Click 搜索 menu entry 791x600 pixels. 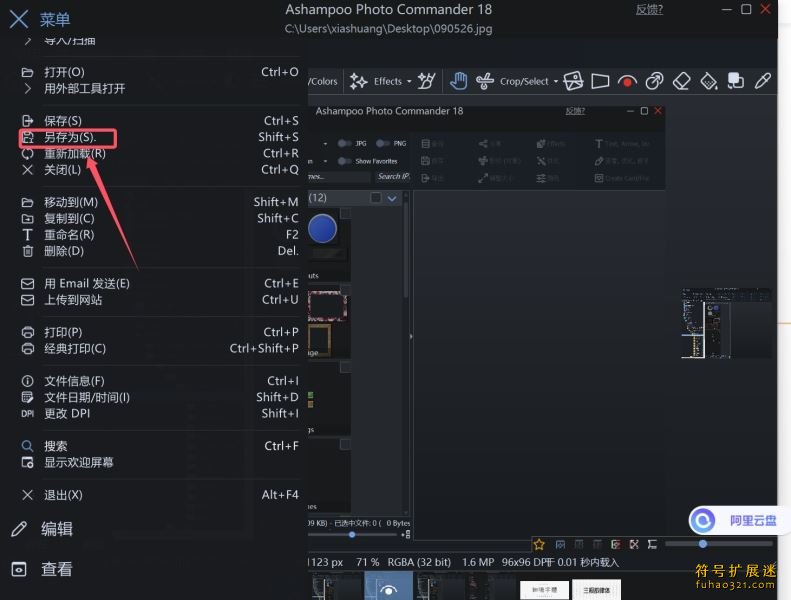(160, 446)
